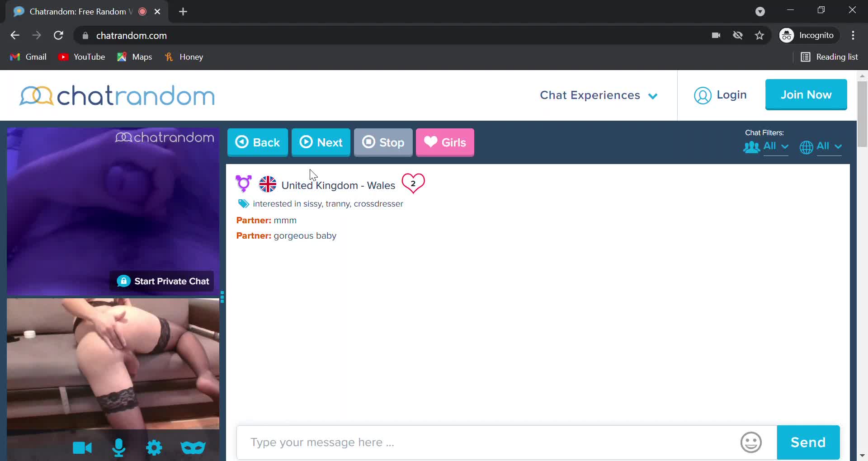The width and height of the screenshot is (868, 461).
Task: Start Private Chat with the top stranger
Action: (x=162, y=281)
